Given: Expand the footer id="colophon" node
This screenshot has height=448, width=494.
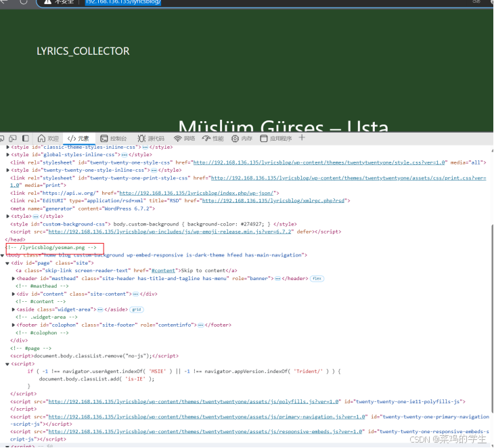Looking at the screenshot, I should [14, 325].
